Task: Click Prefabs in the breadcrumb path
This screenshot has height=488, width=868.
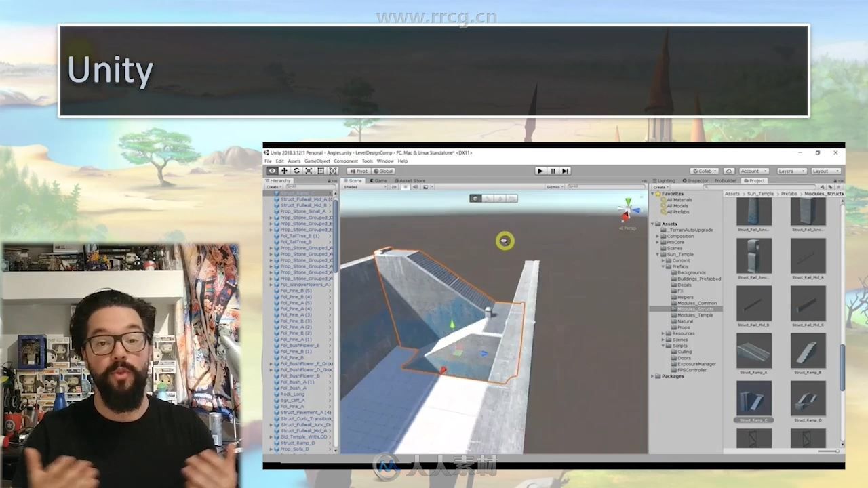Action: click(x=789, y=194)
